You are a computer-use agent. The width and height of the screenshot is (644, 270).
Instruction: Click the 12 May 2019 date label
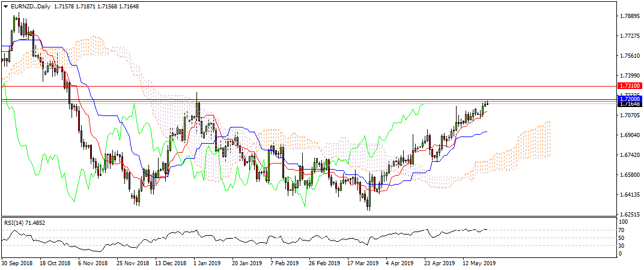[x=478, y=263]
